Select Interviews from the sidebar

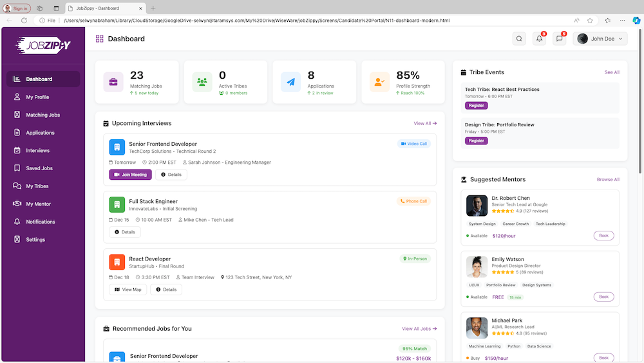tap(37, 150)
